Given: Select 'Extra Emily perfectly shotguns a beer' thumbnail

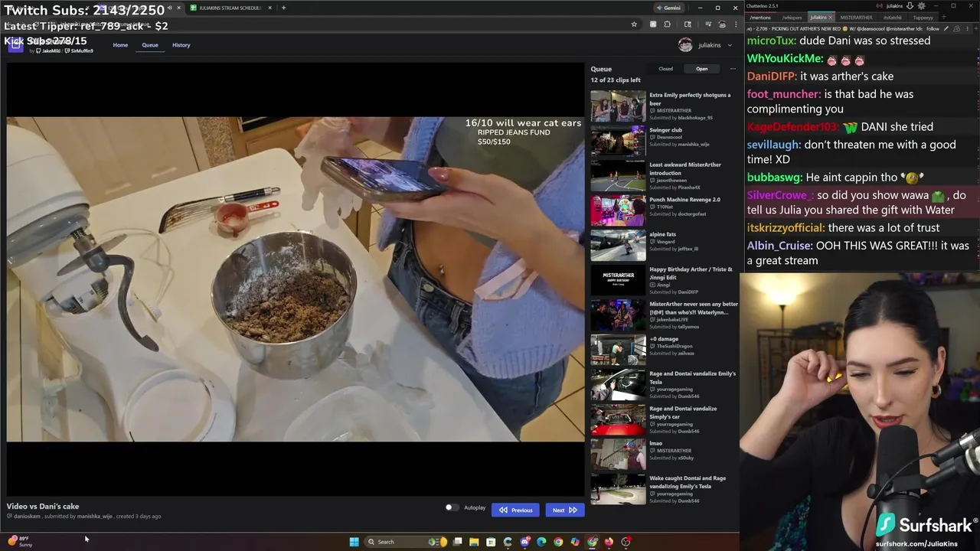Looking at the screenshot, I should 618,106.
